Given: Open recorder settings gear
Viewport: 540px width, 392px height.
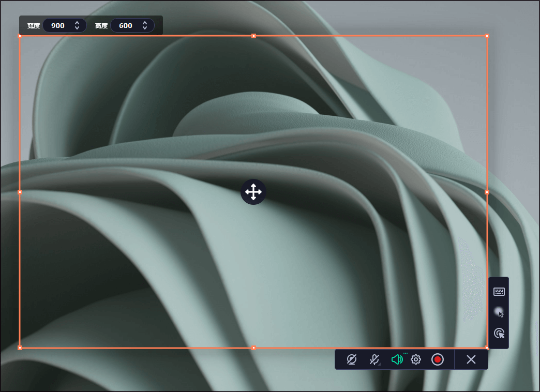Looking at the screenshot, I should click(x=416, y=359).
